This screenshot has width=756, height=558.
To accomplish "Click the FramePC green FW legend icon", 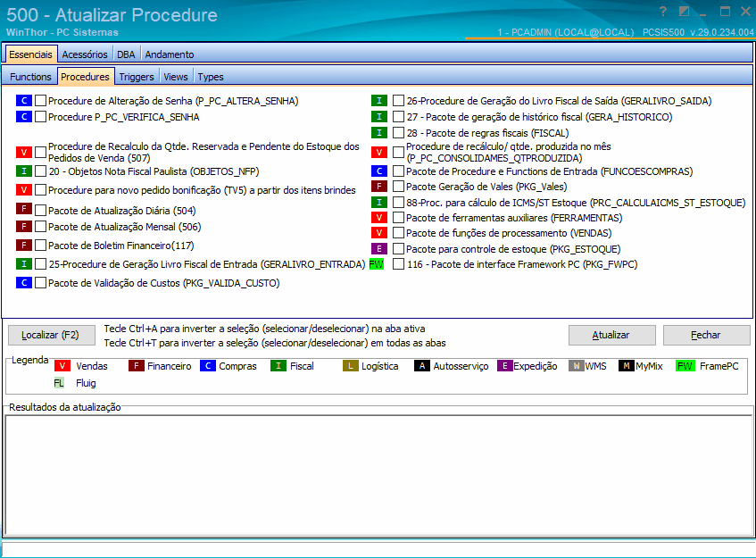I will [685, 366].
